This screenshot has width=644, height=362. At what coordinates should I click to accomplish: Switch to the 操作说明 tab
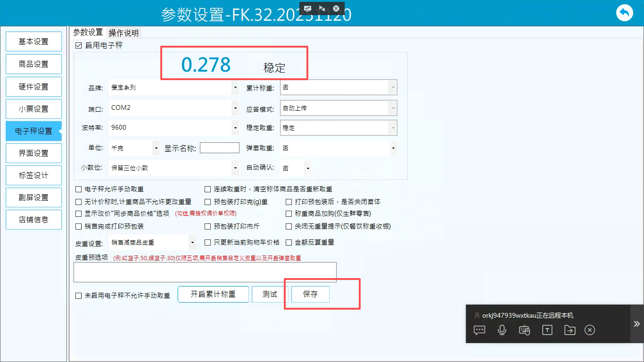(124, 33)
